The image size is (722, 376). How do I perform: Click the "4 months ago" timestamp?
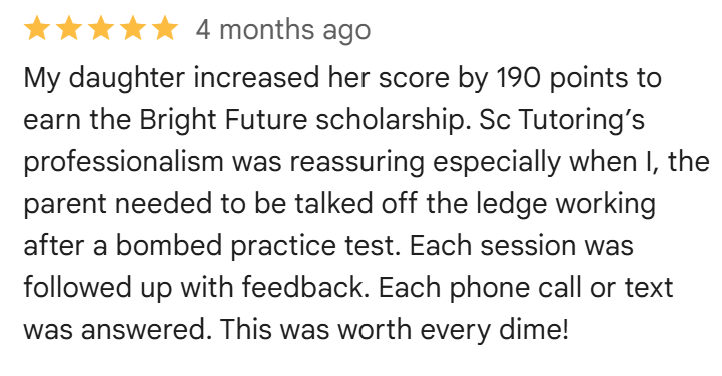click(x=283, y=30)
